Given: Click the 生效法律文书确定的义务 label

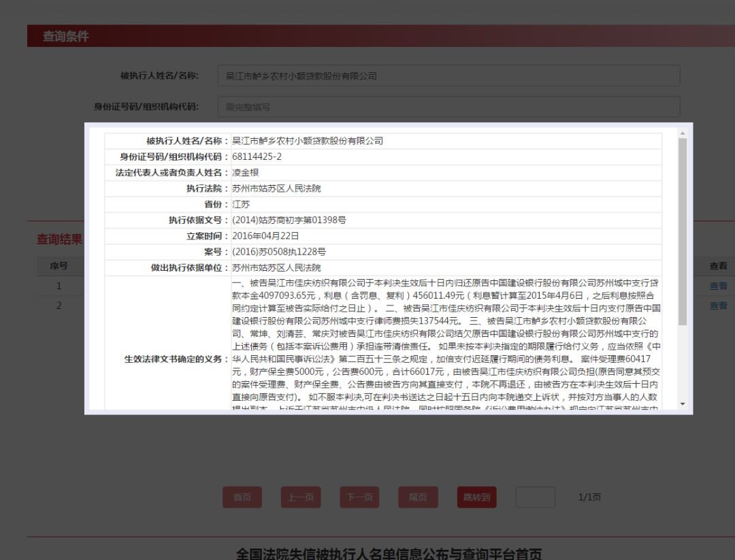Looking at the screenshot, I should point(176,359).
